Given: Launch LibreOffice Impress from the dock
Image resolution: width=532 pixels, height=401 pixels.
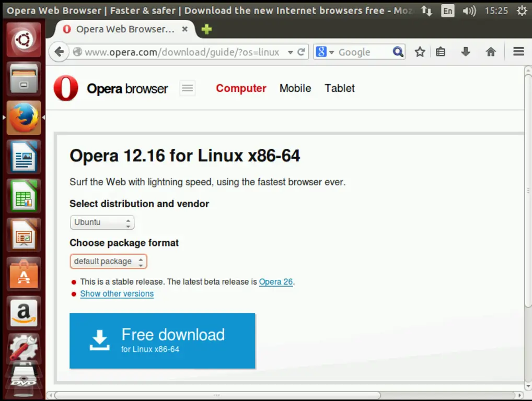Looking at the screenshot, I should 24,235.
